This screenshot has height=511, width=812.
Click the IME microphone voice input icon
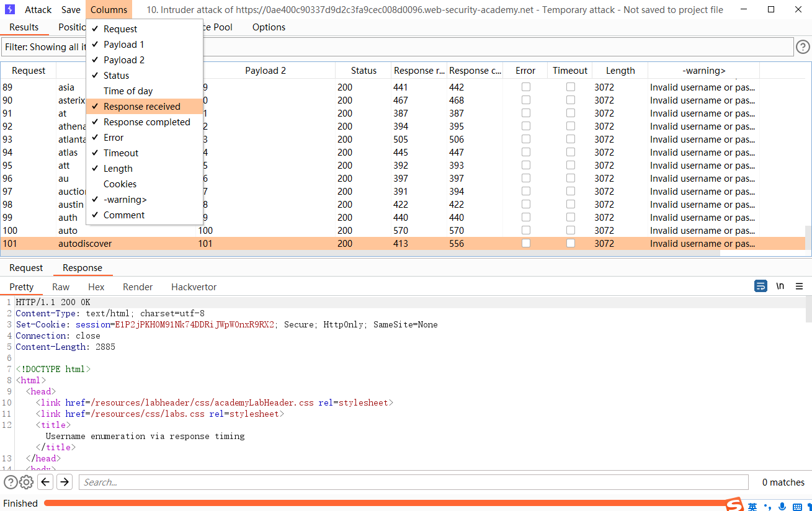(782, 507)
